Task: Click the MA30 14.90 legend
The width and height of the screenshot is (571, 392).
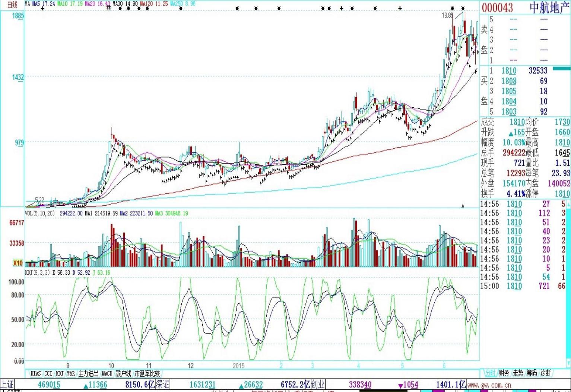Action: click(x=125, y=4)
